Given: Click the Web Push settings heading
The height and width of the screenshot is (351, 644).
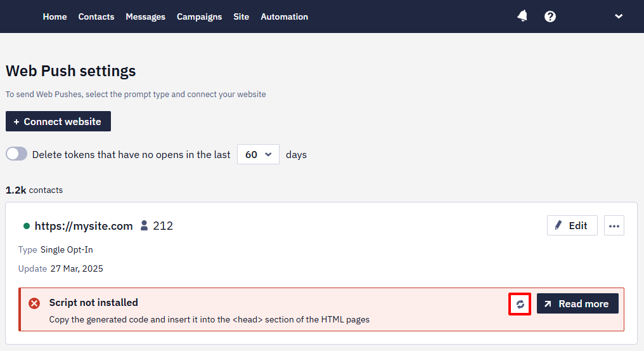Looking at the screenshot, I should (70, 71).
